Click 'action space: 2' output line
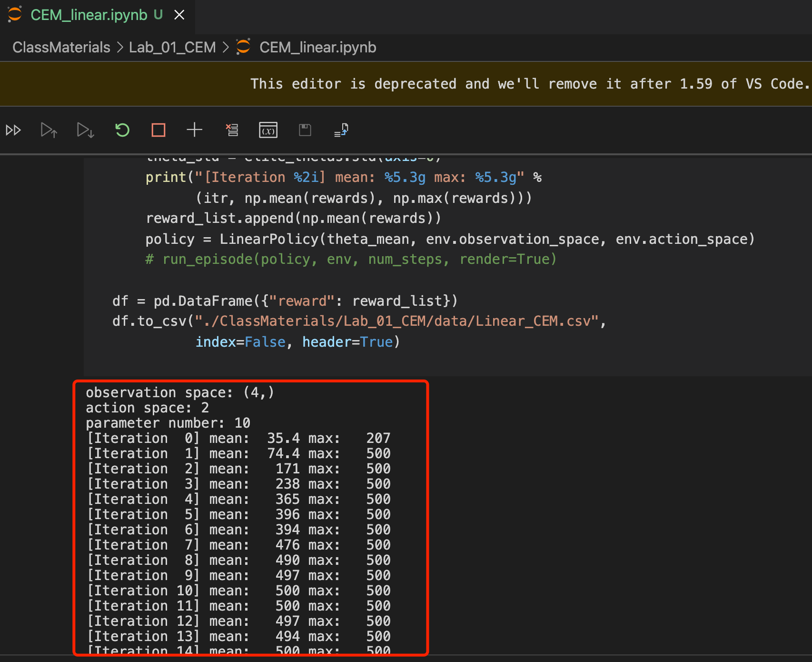Viewport: 812px width, 662px height. 147,408
